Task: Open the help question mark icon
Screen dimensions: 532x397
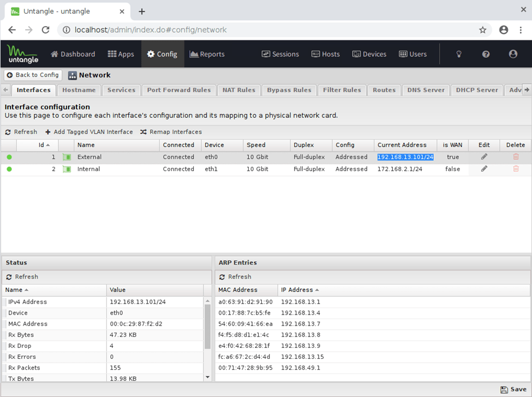Action: [486, 54]
